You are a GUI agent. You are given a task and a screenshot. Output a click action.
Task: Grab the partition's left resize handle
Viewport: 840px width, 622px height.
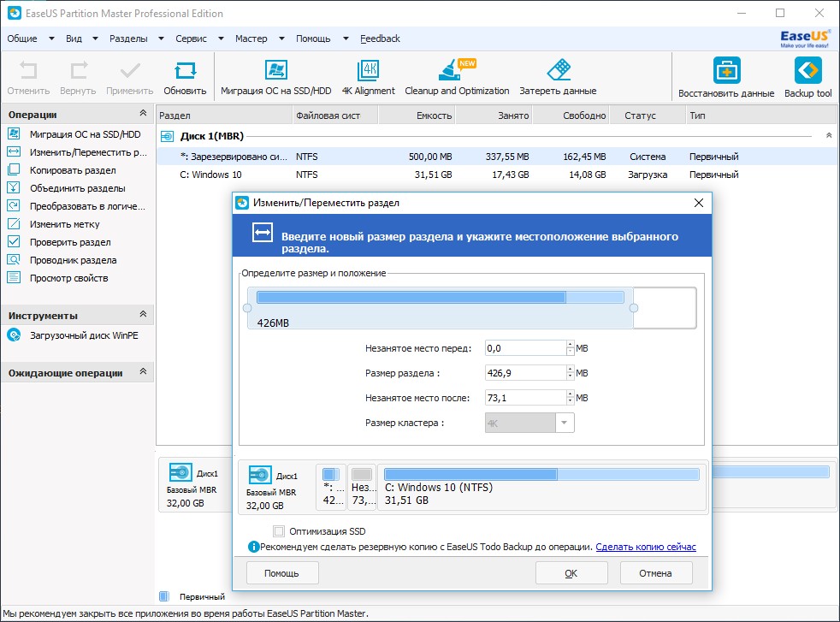coord(247,308)
